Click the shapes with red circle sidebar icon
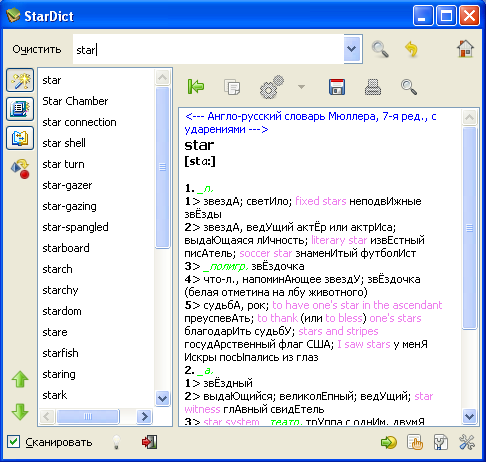 click(20, 168)
